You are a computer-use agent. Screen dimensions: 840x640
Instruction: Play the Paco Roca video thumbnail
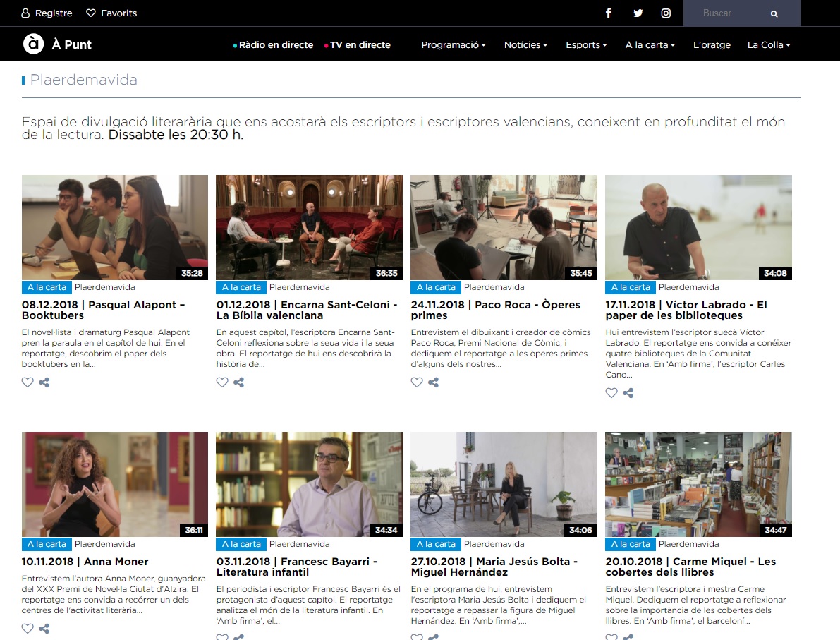coord(504,227)
